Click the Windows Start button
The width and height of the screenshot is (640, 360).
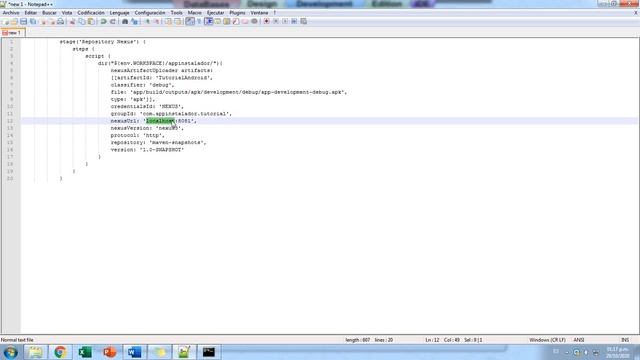pos(10,352)
